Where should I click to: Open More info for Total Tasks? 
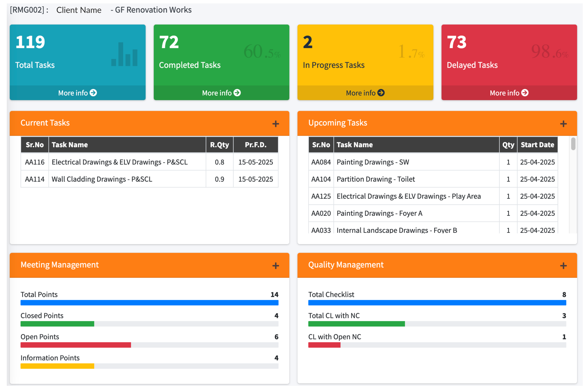pos(77,93)
